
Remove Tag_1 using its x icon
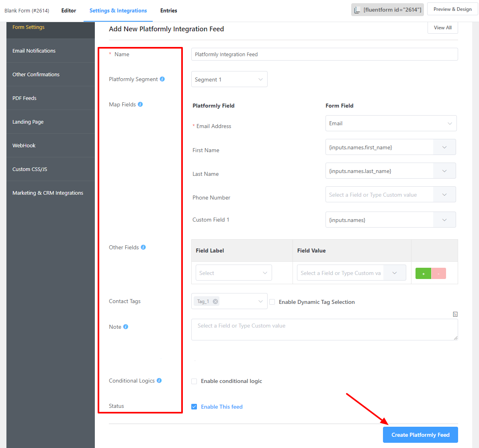click(x=215, y=301)
